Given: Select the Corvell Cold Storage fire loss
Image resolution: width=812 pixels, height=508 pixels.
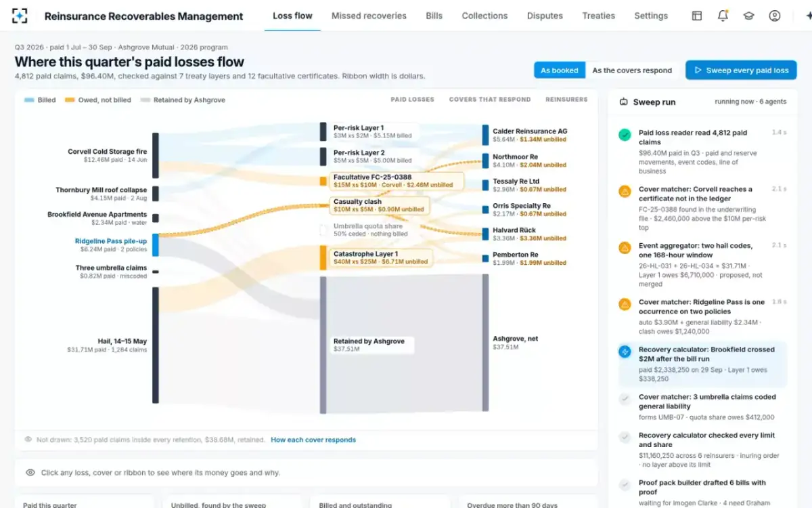Looking at the screenshot, I should [x=108, y=156].
